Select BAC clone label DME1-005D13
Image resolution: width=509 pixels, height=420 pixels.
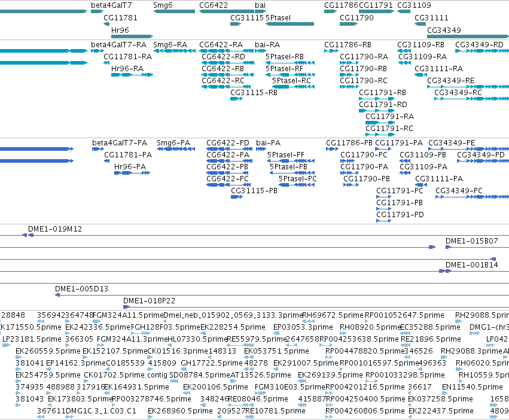point(81,289)
